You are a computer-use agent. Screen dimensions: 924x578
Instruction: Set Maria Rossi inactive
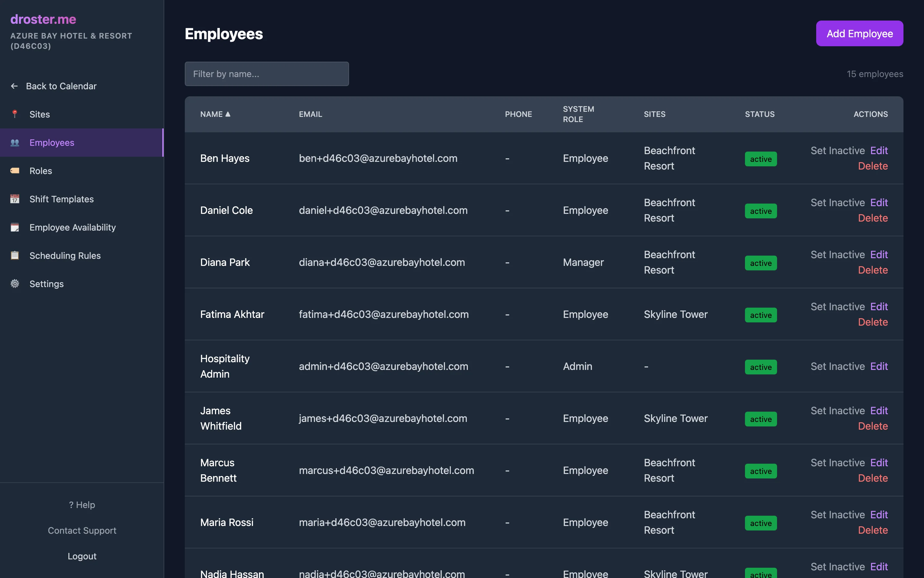coord(837,514)
